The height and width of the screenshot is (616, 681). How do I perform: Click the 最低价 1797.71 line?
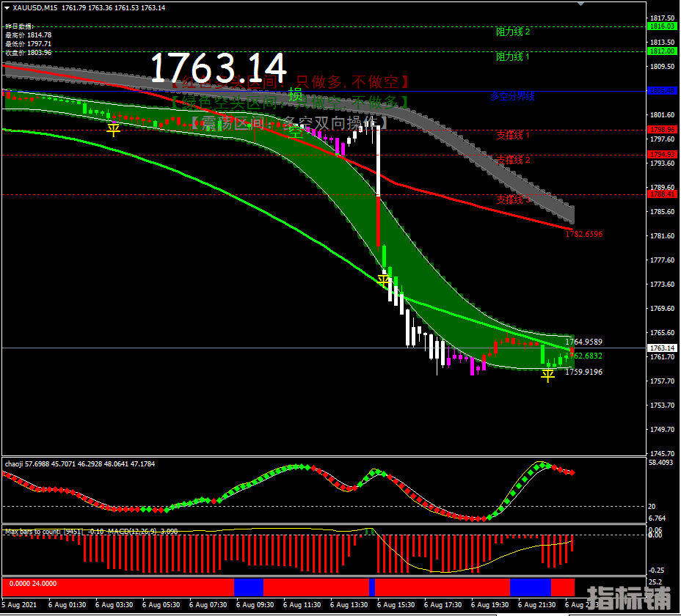[28, 44]
